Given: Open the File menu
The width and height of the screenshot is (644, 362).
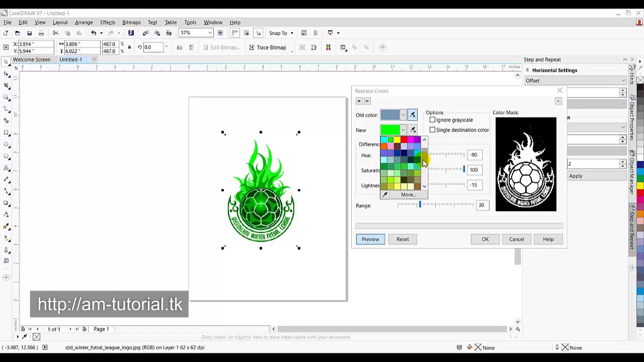Looking at the screenshot, I should pyautogui.click(x=8, y=23).
